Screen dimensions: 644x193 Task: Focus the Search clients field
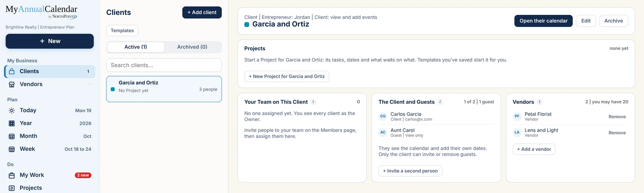pyautogui.click(x=164, y=65)
